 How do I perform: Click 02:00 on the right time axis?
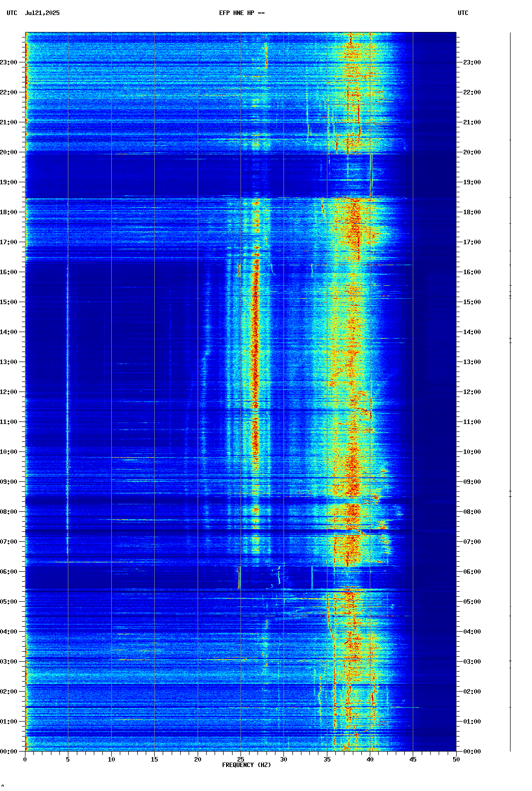[x=472, y=692]
